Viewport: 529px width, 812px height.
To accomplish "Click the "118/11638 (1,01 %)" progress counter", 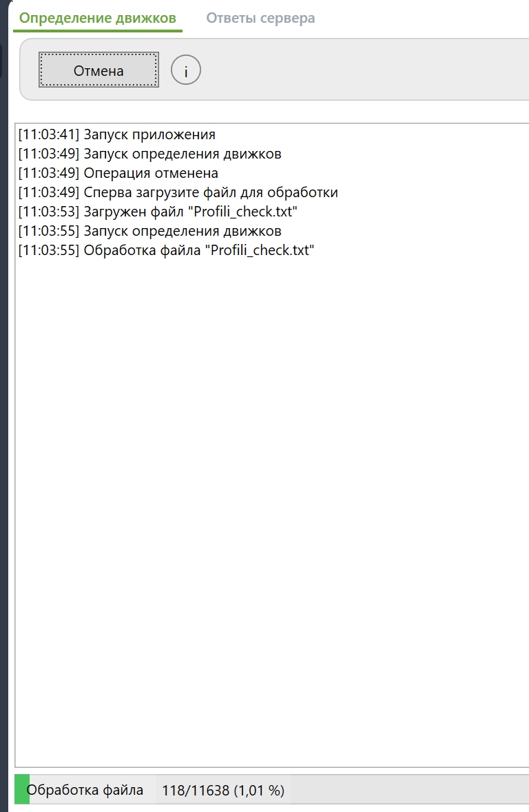I will pos(223,790).
